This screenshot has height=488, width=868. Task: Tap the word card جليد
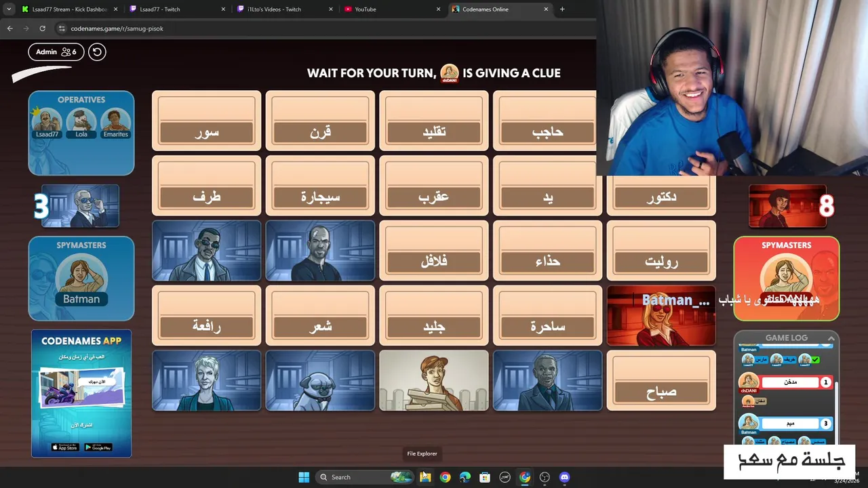(x=434, y=316)
